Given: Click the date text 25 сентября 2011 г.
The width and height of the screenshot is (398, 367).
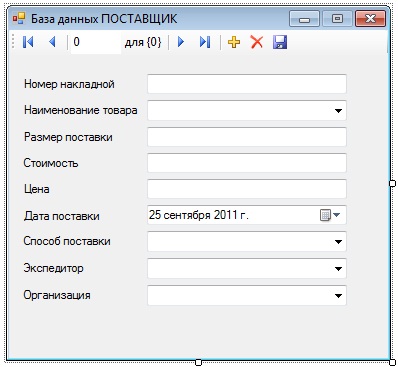Looking at the screenshot, I should [x=199, y=215].
